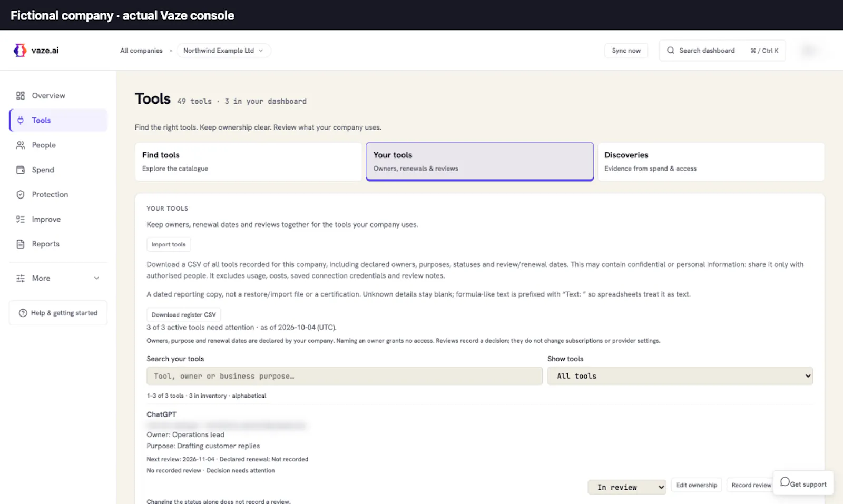Image resolution: width=843 pixels, height=504 pixels.
Task: Switch to the Find tools tab
Action: click(249, 162)
